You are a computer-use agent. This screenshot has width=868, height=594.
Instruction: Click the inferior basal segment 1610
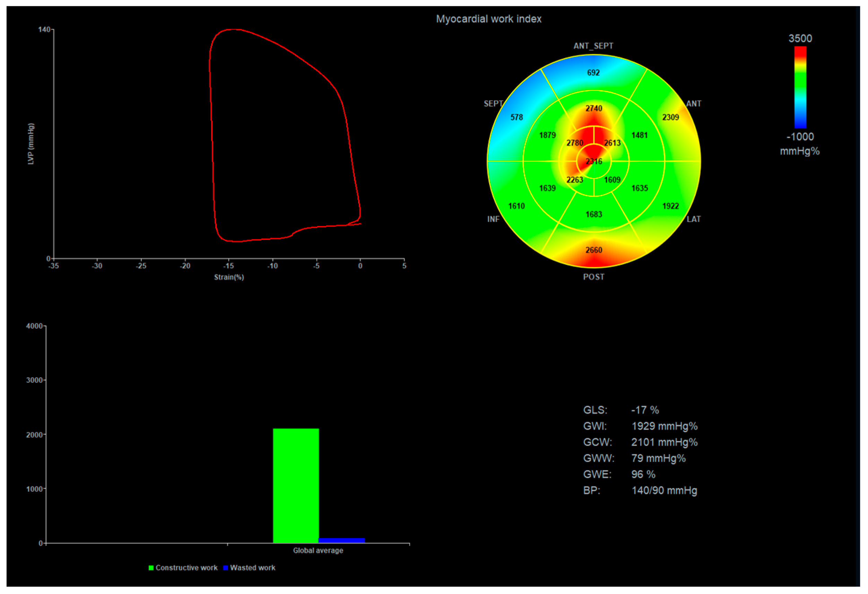click(x=517, y=206)
